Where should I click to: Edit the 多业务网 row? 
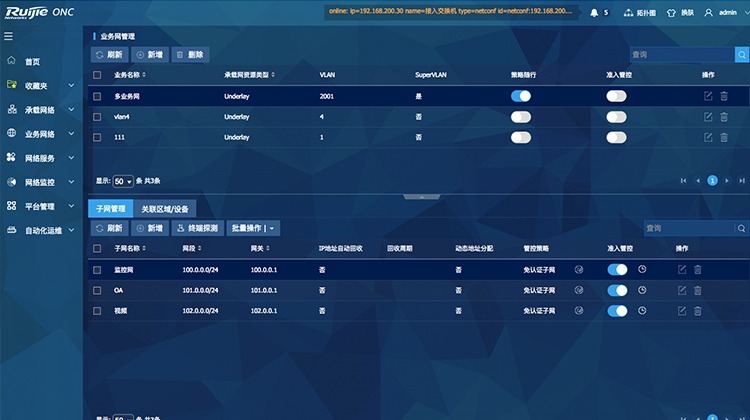[x=708, y=96]
